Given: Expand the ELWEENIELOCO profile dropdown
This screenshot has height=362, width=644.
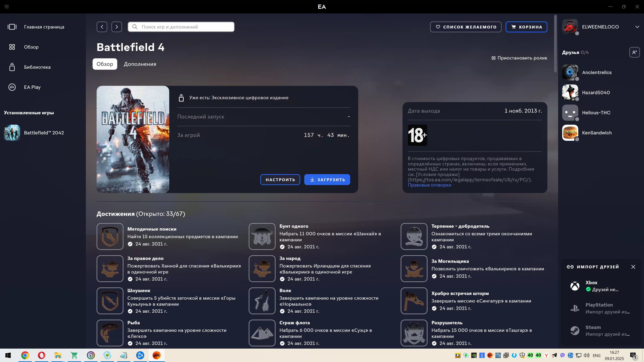Looking at the screenshot, I should [637, 27].
